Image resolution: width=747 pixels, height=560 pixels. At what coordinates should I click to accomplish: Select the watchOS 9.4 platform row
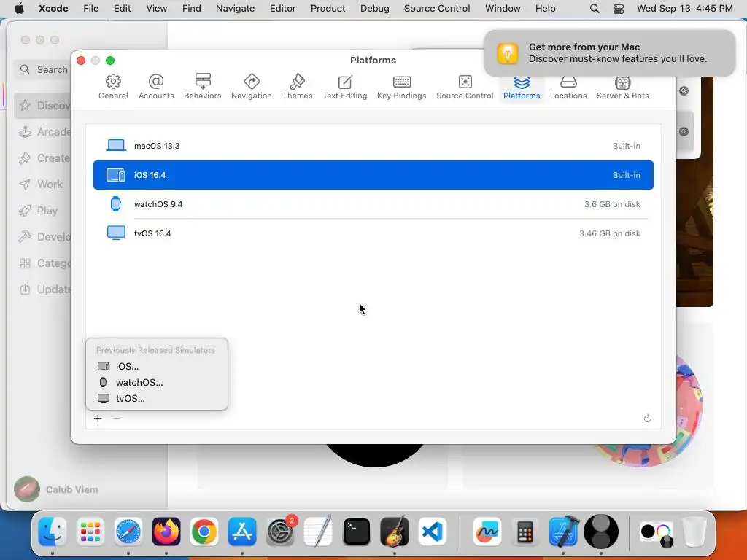point(373,204)
